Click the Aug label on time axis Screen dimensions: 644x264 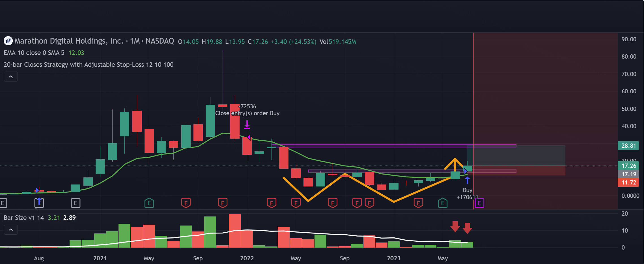point(39,258)
